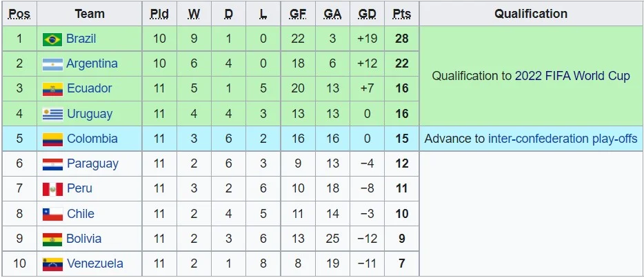Click the Uruguay flag icon
The width and height of the screenshot is (644, 278).
[x=52, y=114]
